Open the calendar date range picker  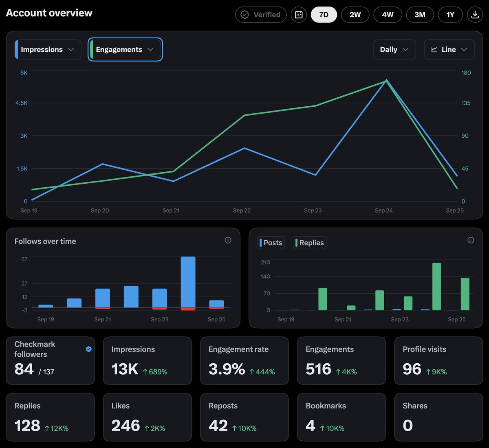click(x=299, y=15)
